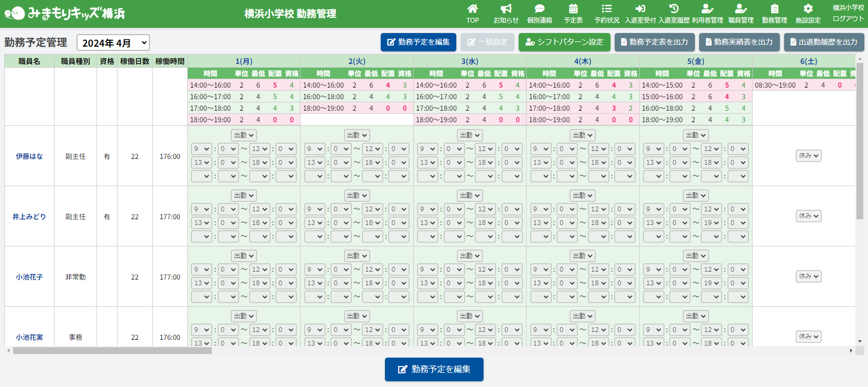Open 個別連絡 chat bubble icon
The width and height of the screenshot is (868, 387).
click(539, 9)
